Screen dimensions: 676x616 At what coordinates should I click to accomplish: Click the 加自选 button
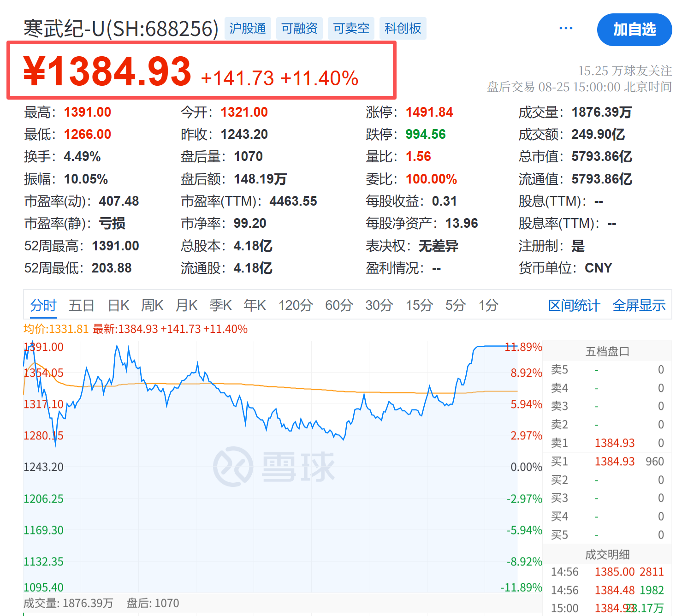[x=634, y=30]
